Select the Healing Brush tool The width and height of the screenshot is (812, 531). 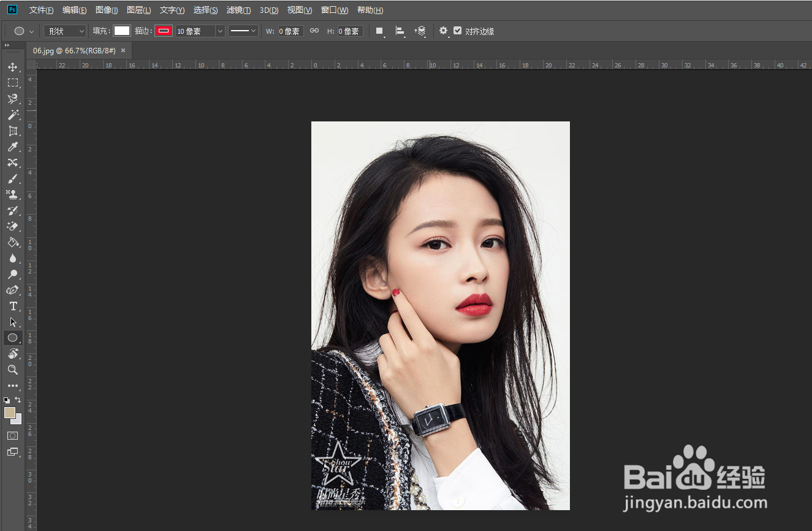[12, 162]
